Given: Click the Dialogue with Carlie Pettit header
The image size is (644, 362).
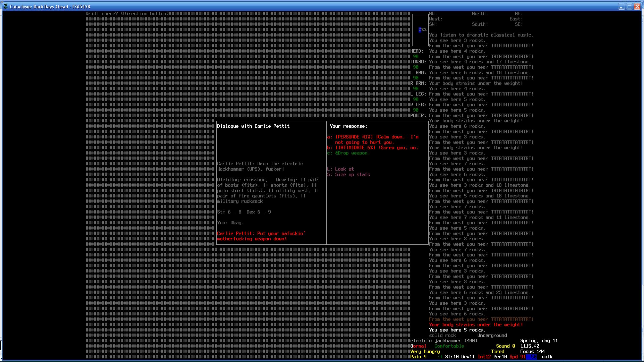Looking at the screenshot, I should 253,126.
